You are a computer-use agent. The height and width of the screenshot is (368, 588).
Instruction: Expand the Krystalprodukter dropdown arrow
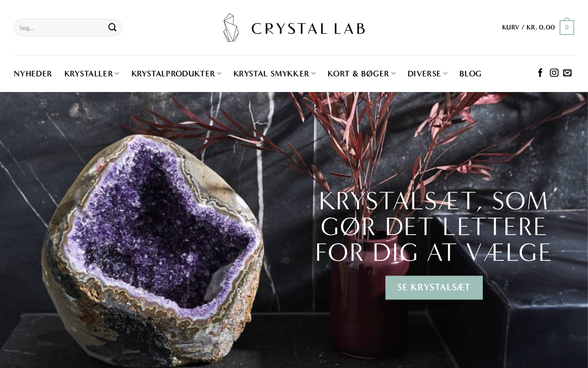pyautogui.click(x=219, y=74)
